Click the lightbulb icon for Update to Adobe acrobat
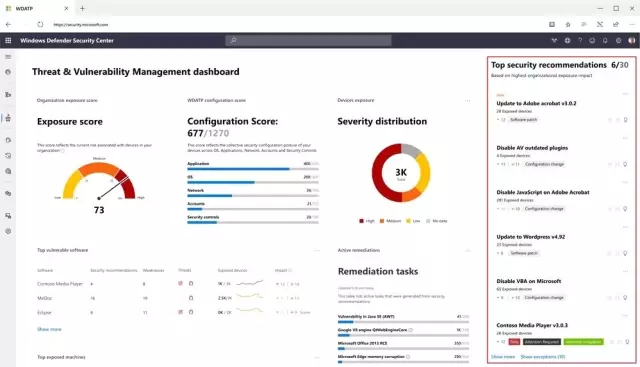This screenshot has width=640, height=367. pos(625,120)
